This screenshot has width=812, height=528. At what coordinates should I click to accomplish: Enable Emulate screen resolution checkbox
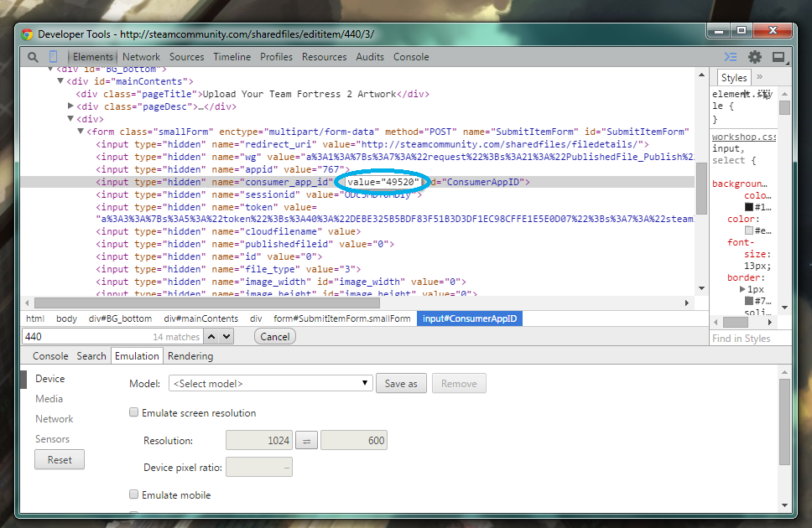(134, 412)
